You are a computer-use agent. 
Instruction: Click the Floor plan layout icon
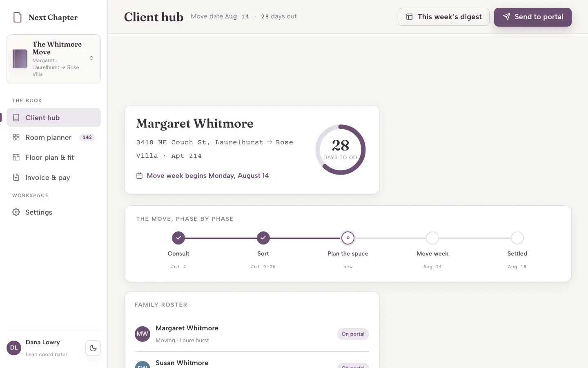[x=16, y=157]
